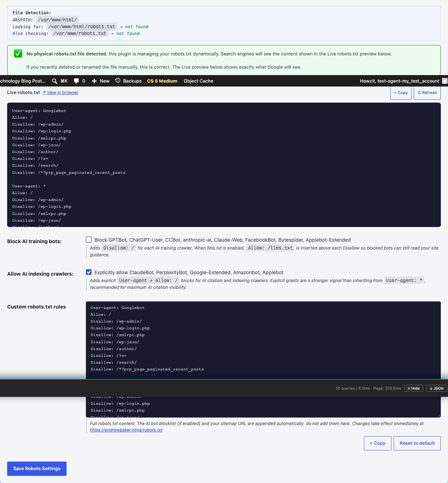Image resolution: width=448 pixels, height=483 pixels.
Task: Copy the Live robots.txt preview
Action: (401, 93)
